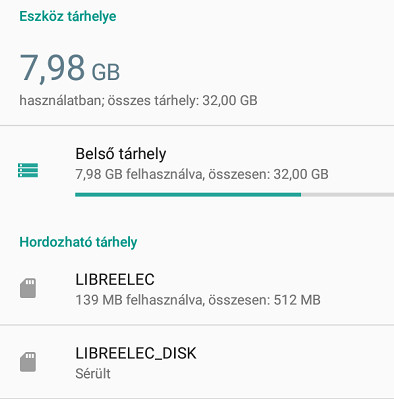Click the internal storage usage progress bar
This screenshot has height=399, width=394.
coord(235,195)
